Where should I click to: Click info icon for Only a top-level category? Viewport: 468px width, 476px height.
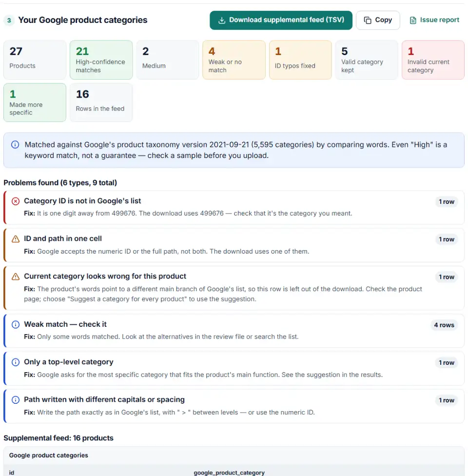(x=16, y=362)
